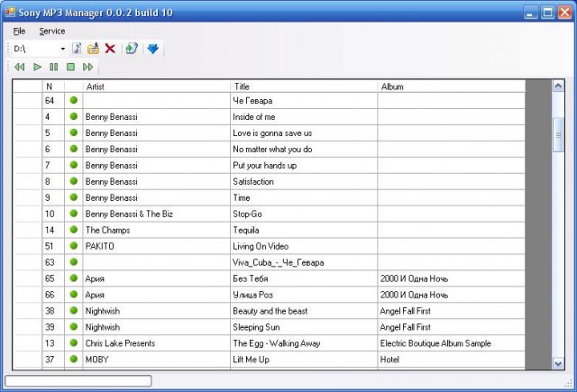Viewport: 577px width, 392px height.
Task: Click the green dot on Living On Video row
Action: coord(74,246)
